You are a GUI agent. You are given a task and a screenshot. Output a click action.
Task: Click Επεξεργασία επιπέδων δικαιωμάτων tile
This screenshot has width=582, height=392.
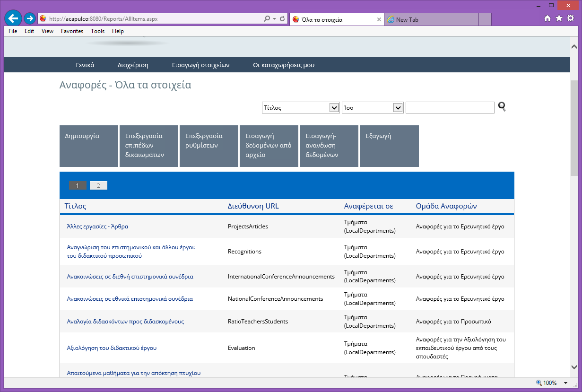[x=148, y=146]
